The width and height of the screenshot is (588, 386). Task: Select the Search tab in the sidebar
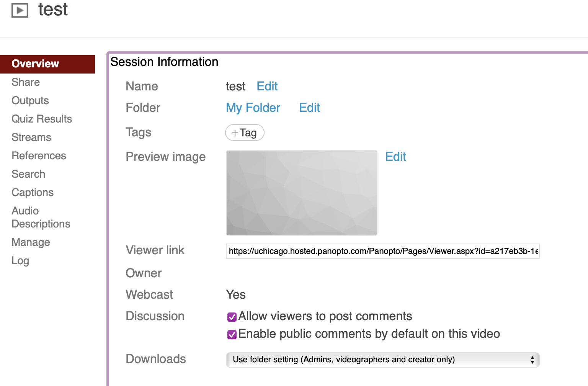click(28, 174)
